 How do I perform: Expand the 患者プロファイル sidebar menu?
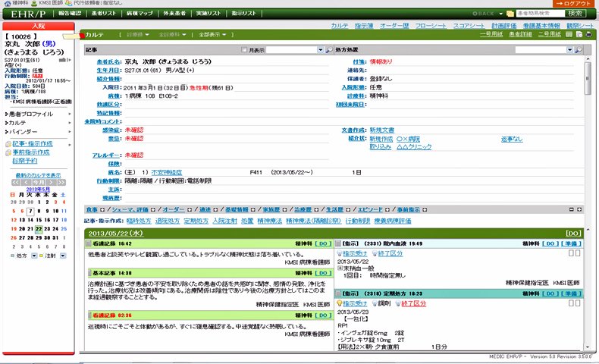[x=38, y=114]
